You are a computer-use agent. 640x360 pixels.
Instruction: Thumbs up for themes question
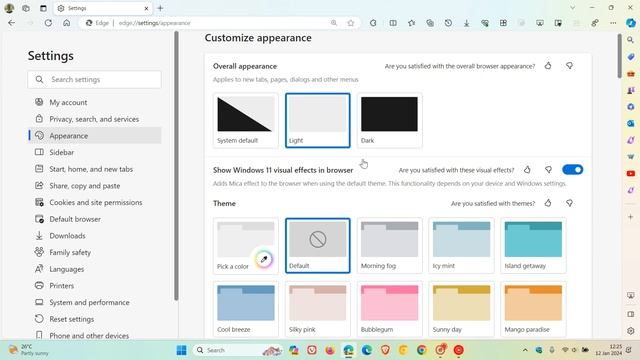[548, 203]
